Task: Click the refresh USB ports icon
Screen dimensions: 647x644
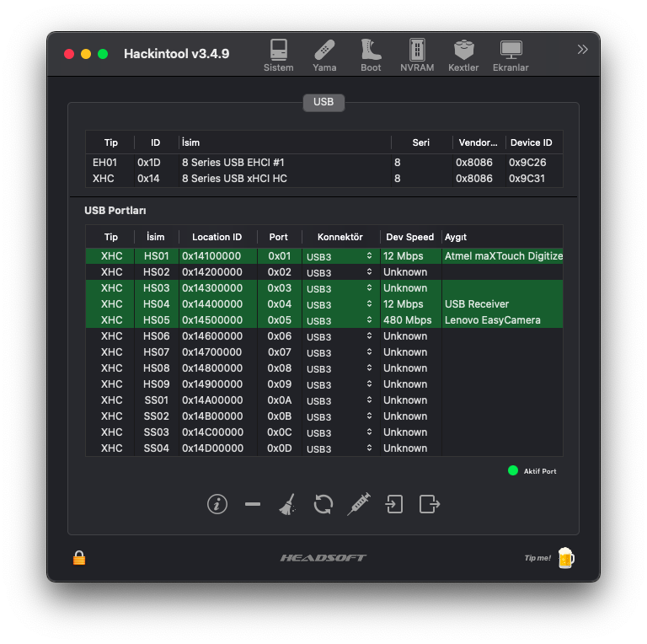Action: click(x=323, y=504)
